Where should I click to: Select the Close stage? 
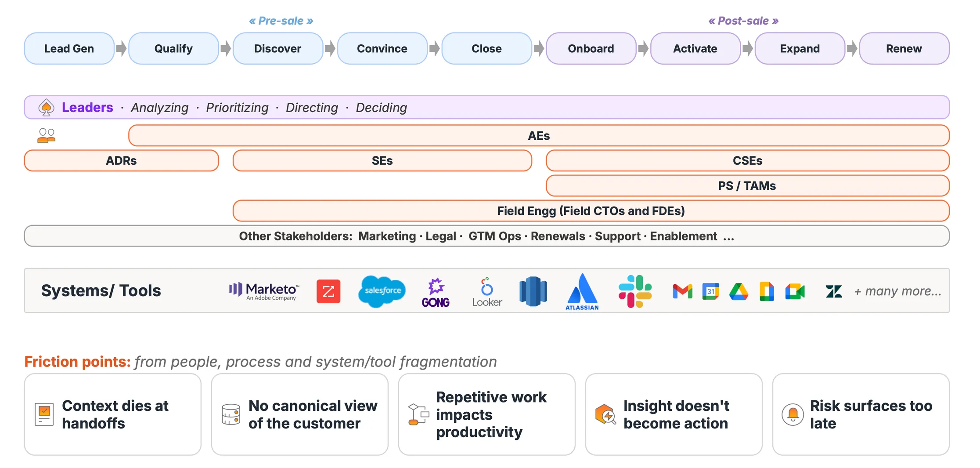[x=487, y=48]
